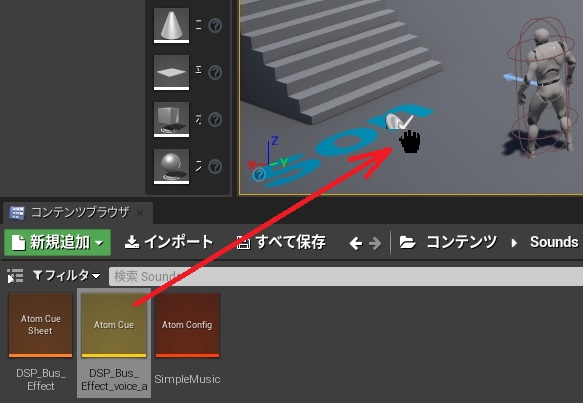
Task: Toggle the sources panel view
Action: pos(15,276)
